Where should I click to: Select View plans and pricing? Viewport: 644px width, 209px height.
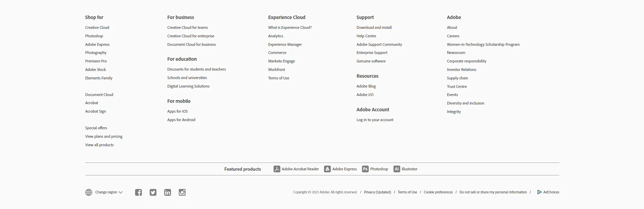click(104, 136)
